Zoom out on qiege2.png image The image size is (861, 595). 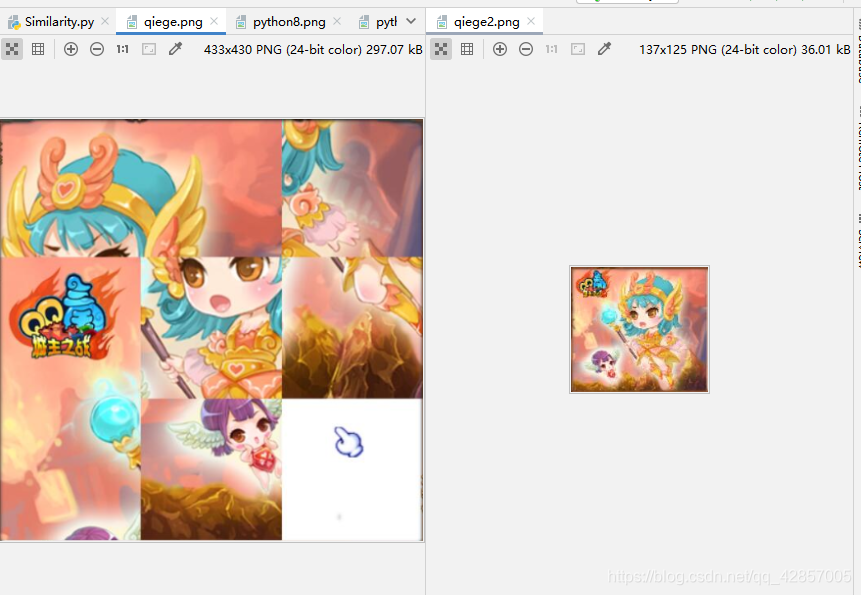coord(525,49)
